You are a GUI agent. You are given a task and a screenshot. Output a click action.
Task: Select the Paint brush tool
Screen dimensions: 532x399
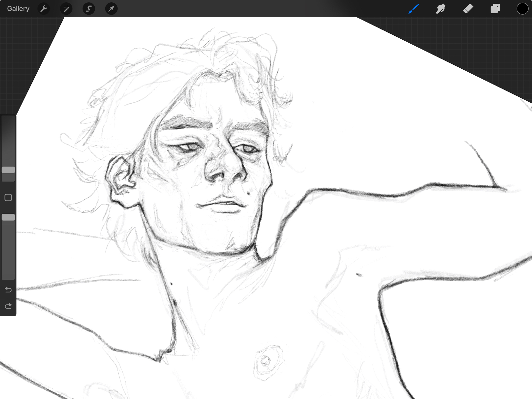click(414, 9)
